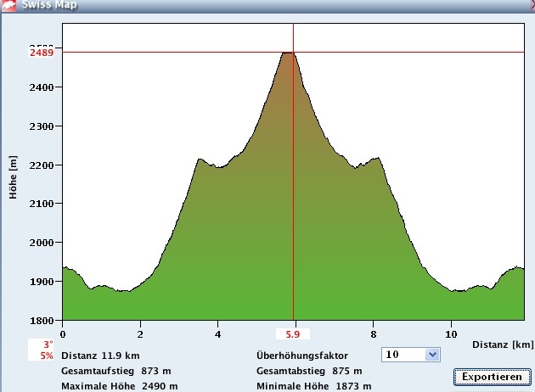Click the Distanz [km] horizontal axis label
Screen dimensions: 535x392
pos(503,344)
